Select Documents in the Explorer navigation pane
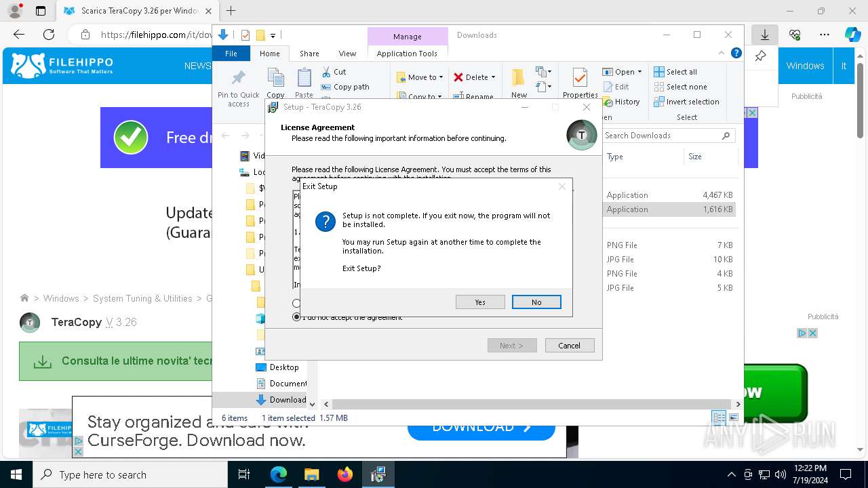The image size is (868, 488). click(x=281, y=384)
